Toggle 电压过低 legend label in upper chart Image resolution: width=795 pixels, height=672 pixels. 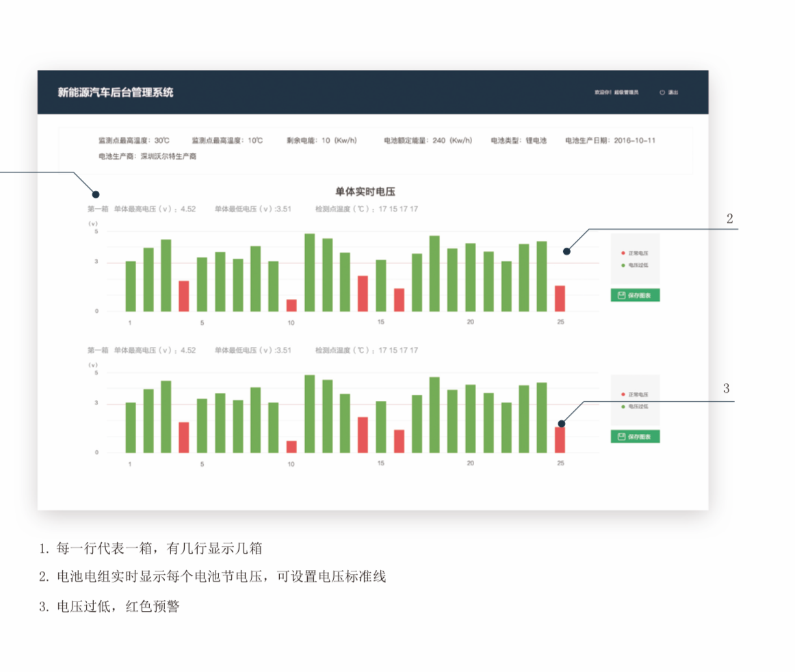coord(638,265)
